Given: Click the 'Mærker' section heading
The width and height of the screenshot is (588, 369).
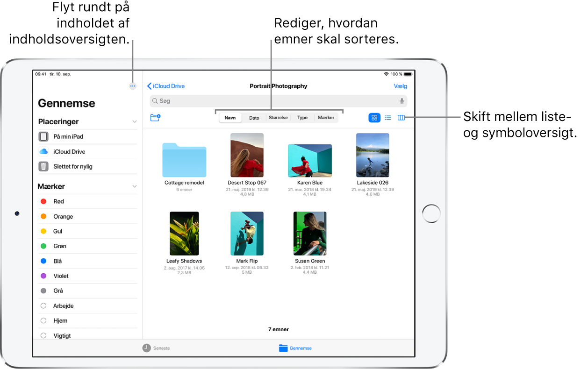Looking at the screenshot, I should pyautogui.click(x=51, y=186).
